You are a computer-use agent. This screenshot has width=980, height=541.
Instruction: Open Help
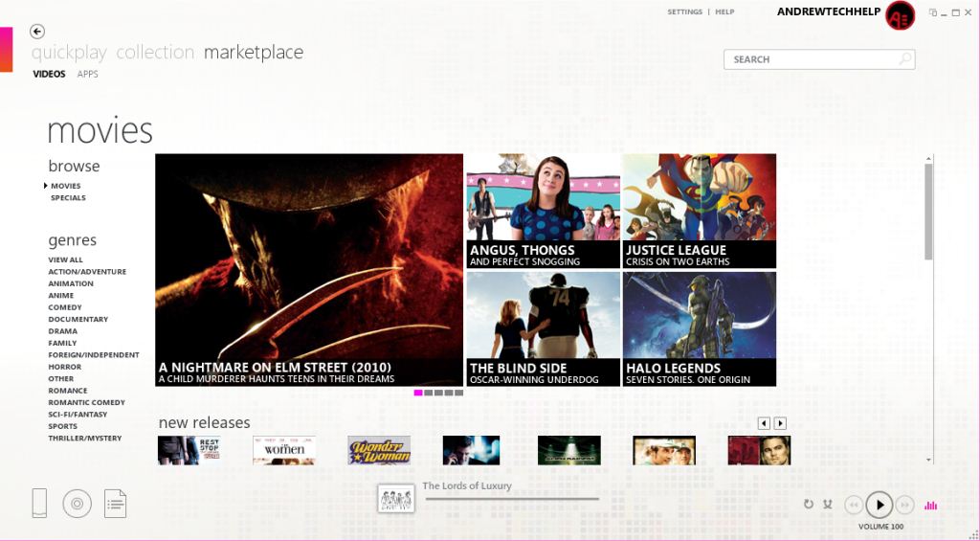(x=725, y=11)
